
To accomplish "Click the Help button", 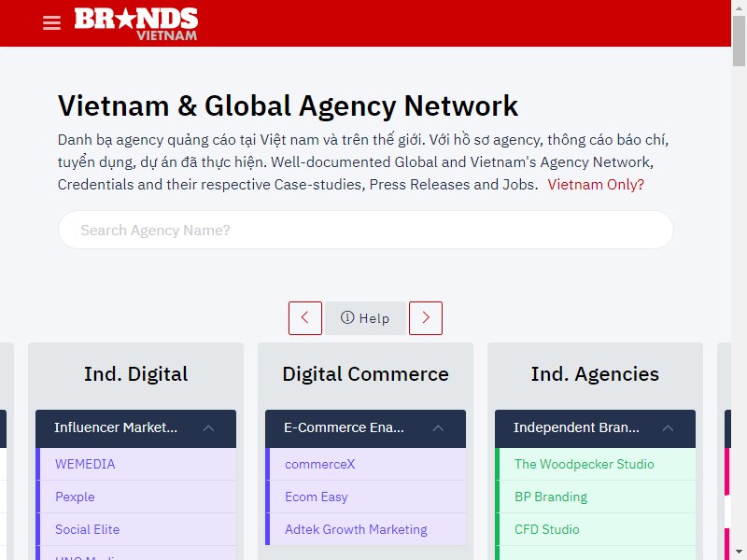I will (365, 318).
